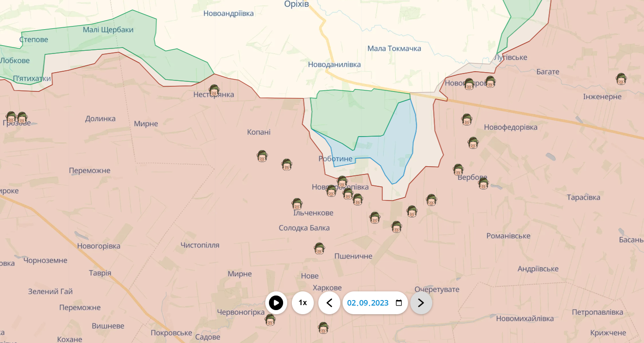Select the Мала Токмачка town label
This screenshot has width=644, height=343.
tap(394, 48)
